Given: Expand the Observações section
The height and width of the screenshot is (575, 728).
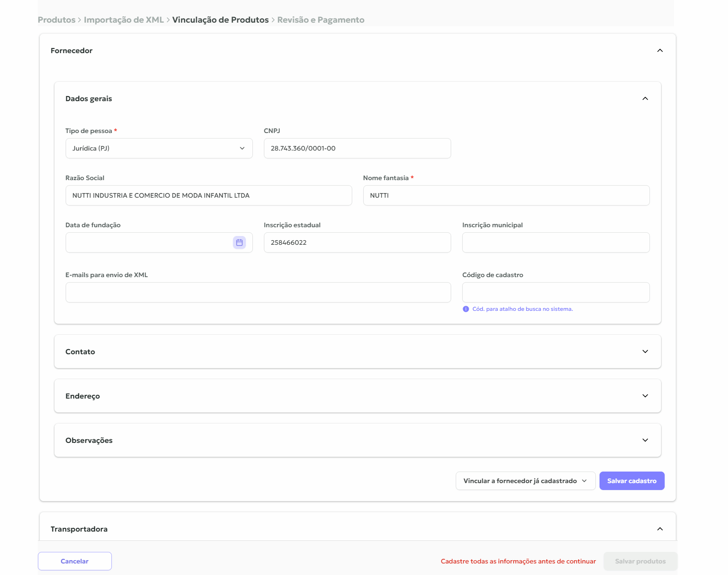Looking at the screenshot, I should [645, 440].
